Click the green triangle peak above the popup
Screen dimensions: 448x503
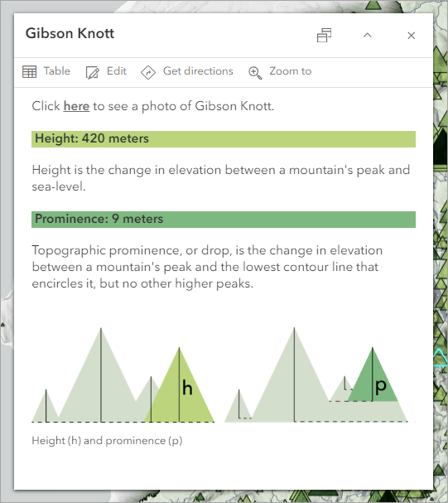click(x=373, y=4)
